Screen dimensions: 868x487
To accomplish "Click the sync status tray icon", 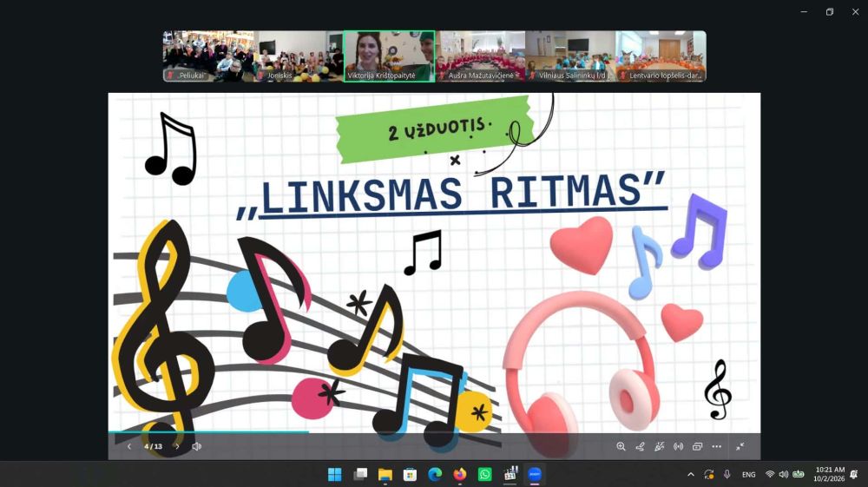I will [709, 474].
